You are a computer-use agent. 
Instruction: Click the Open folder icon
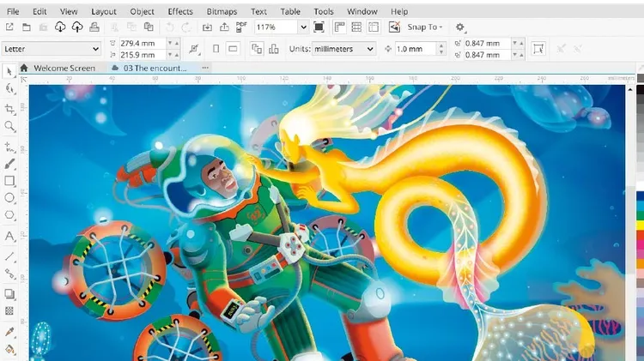pos(27,27)
